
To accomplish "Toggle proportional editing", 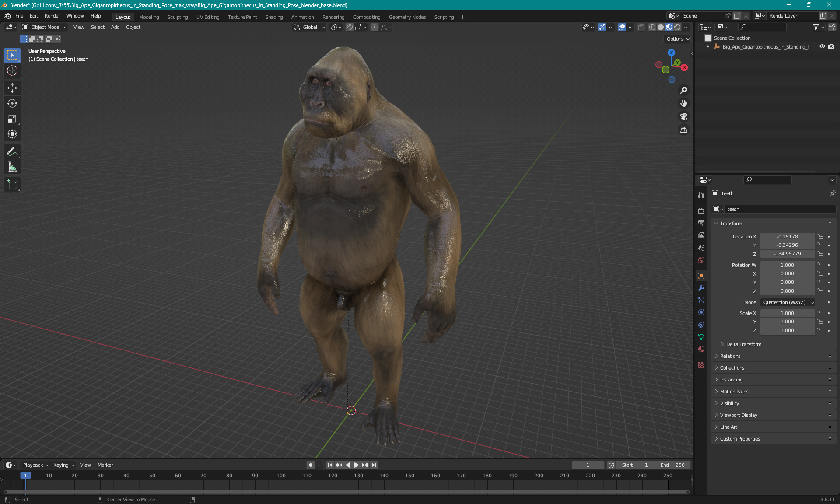I will [x=374, y=27].
